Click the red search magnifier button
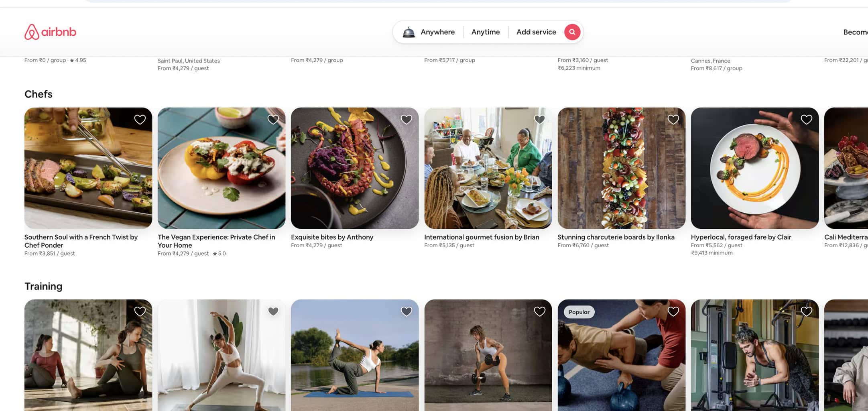Screen dimensions: 868x411 [572, 32]
